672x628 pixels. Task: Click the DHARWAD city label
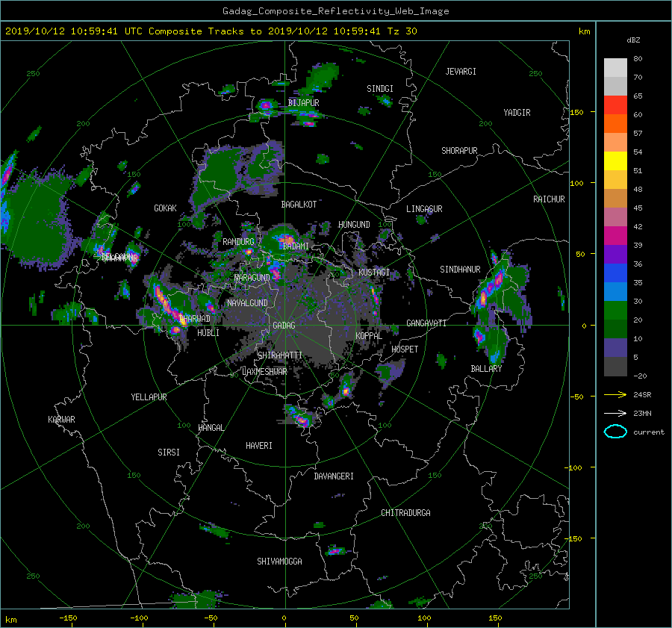195,319
